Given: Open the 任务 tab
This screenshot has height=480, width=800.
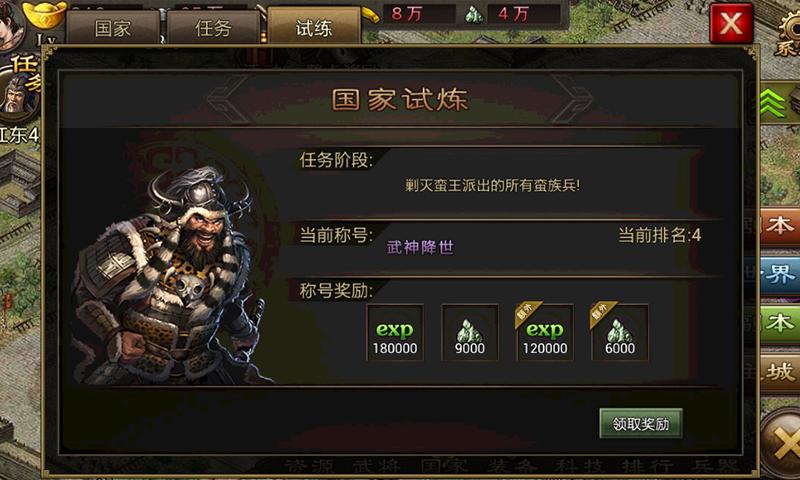Looking at the screenshot, I should pos(213,28).
